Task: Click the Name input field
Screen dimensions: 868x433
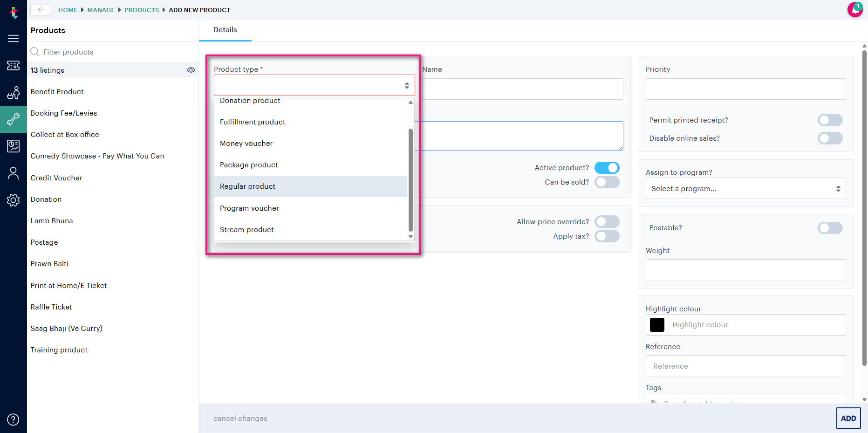Action: click(x=522, y=89)
